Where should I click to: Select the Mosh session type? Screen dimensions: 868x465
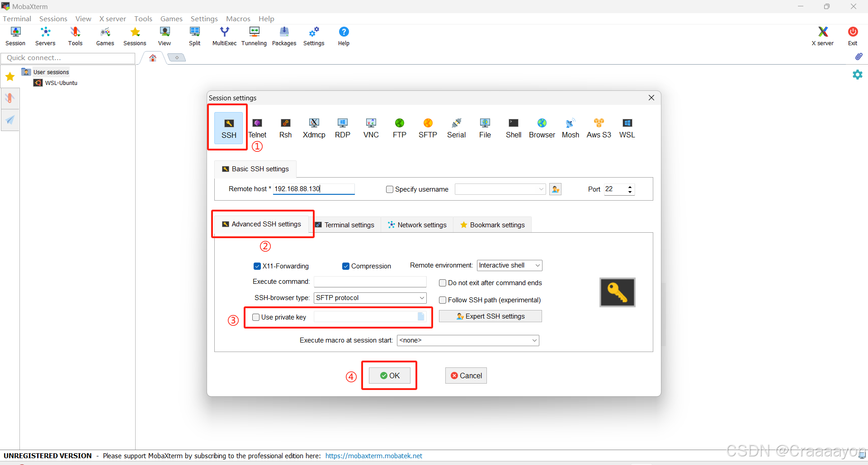point(570,128)
